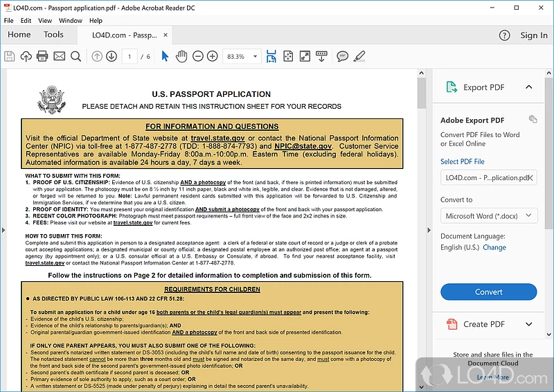The width and height of the screenshot is (554, 392).
Task: Expand the Create PDF section chevron
Action: (529, 324)
